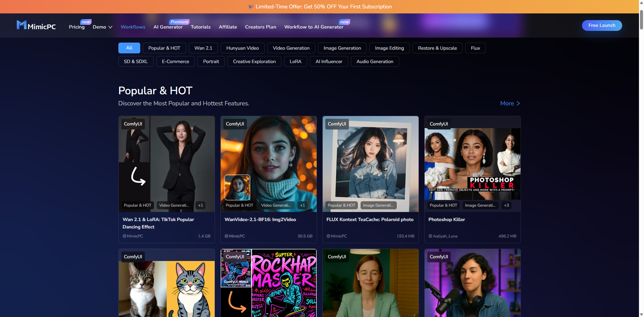The width and height of the screenshot is (644, 317).
Task: Click +3 tag badge on Photoshop Killer card
Action: [x=506, y=205]
